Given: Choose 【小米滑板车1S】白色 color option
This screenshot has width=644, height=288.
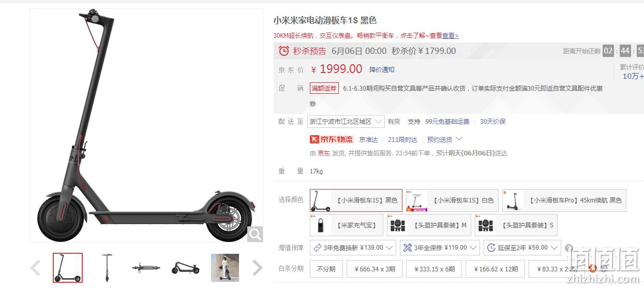Looking at the screenshot, I should [x=452, y=200].
